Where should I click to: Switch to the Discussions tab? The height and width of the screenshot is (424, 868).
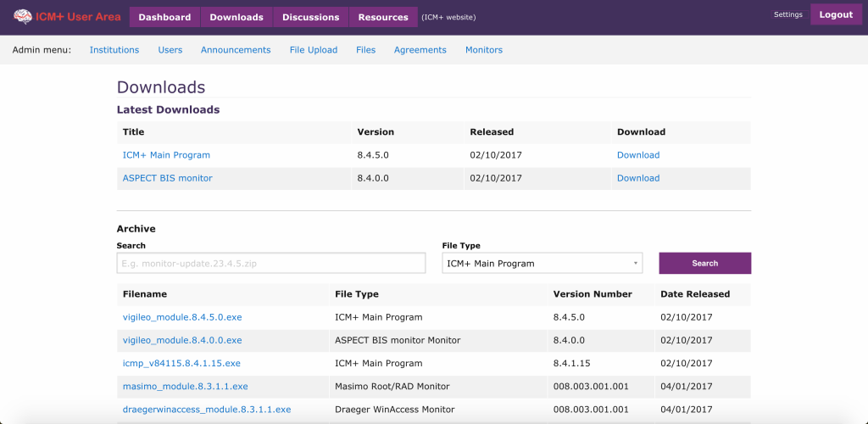310,17
